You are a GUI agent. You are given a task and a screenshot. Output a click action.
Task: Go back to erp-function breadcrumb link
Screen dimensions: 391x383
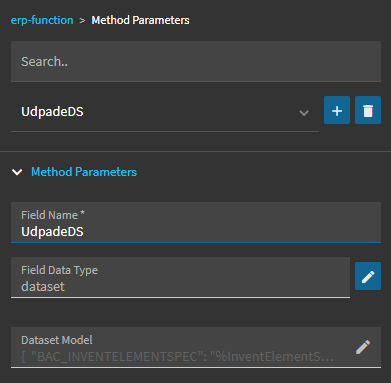(42, 20)
